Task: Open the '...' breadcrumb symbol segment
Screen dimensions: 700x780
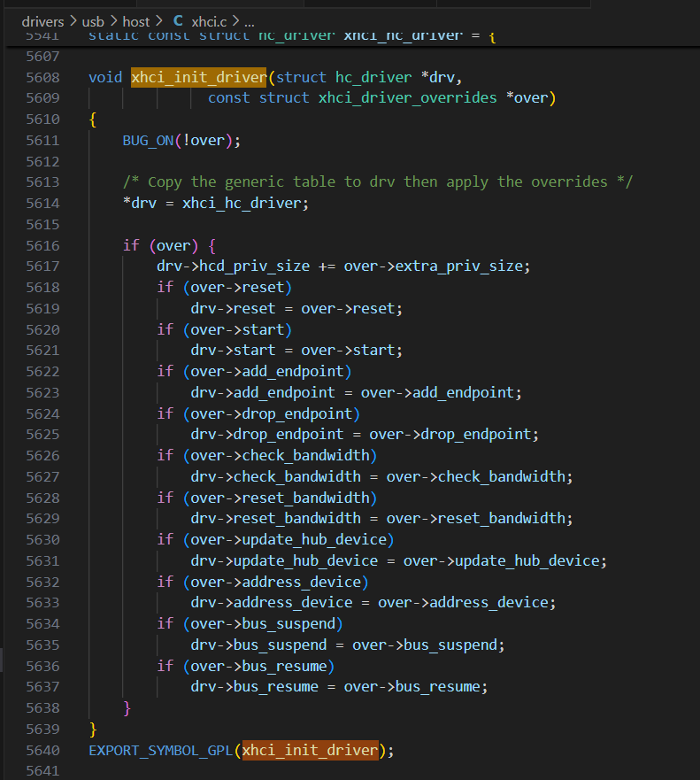Action: tap(250, 22)
